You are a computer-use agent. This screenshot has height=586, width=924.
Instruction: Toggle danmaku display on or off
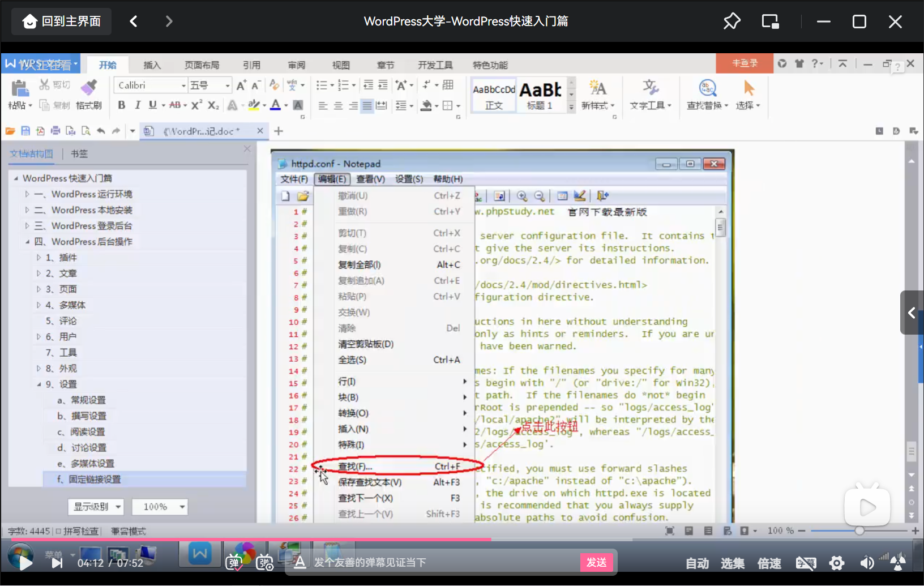tap(234, 562)
